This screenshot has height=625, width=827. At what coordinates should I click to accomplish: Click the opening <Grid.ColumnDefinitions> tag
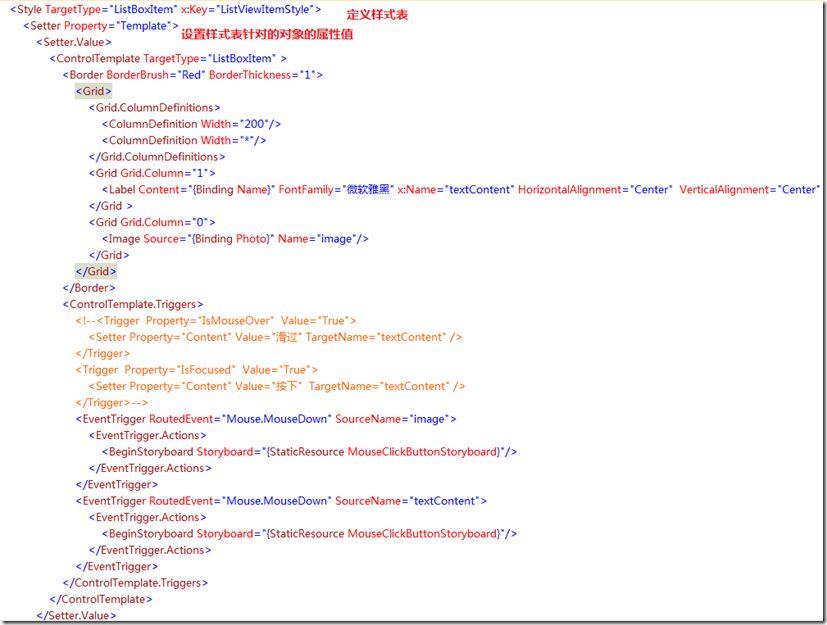pos(155,108)
